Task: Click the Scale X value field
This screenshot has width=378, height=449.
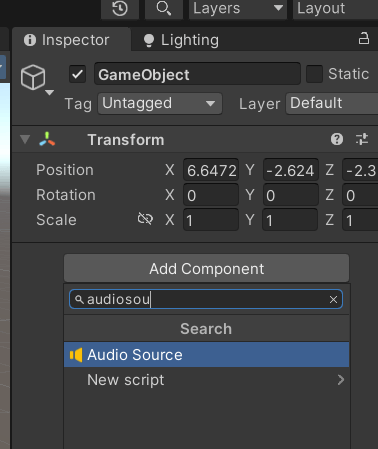Action: pyautogui.click(x=211, y=220)
